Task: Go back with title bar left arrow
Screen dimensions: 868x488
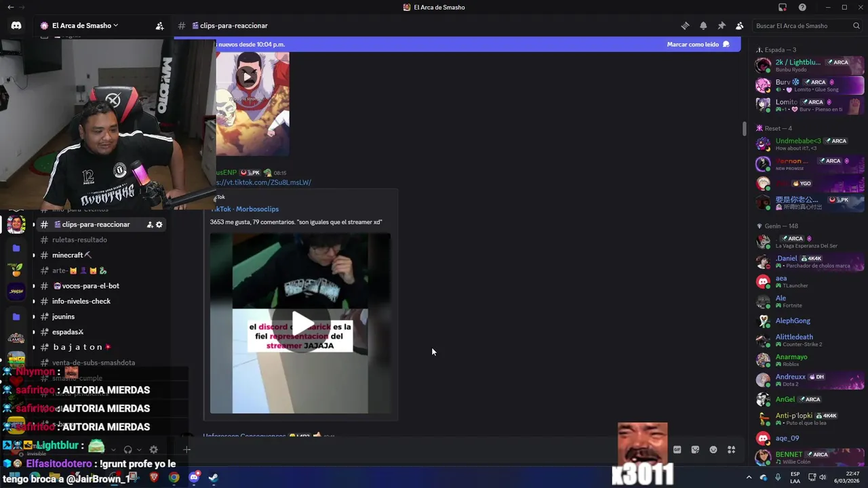Action: coord(10,7)
